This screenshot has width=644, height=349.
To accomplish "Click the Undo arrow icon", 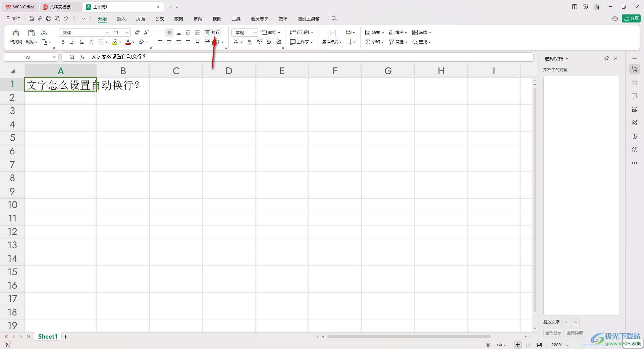I will pyautogui.click(x=66, y=18).
